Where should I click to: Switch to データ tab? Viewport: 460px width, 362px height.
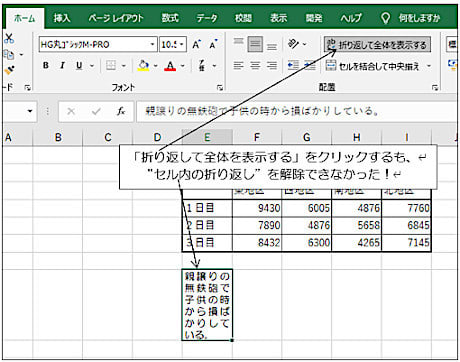[x=207, y=18]
